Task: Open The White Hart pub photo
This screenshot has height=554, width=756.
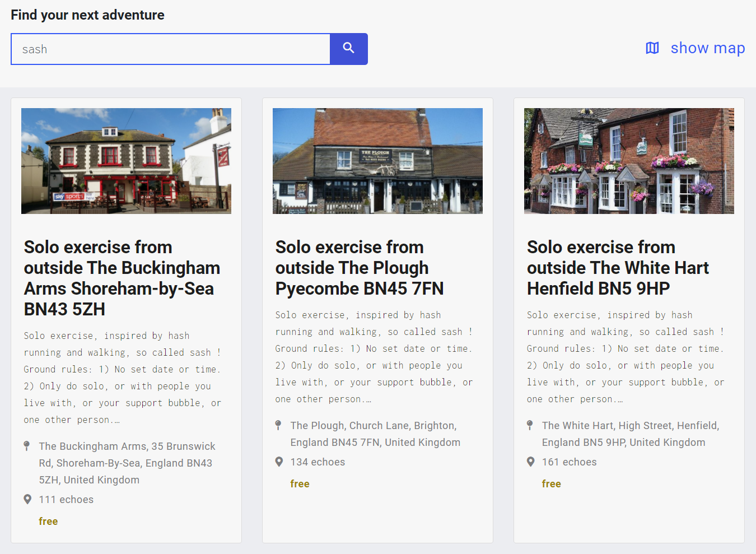Action: pos(629,161)
